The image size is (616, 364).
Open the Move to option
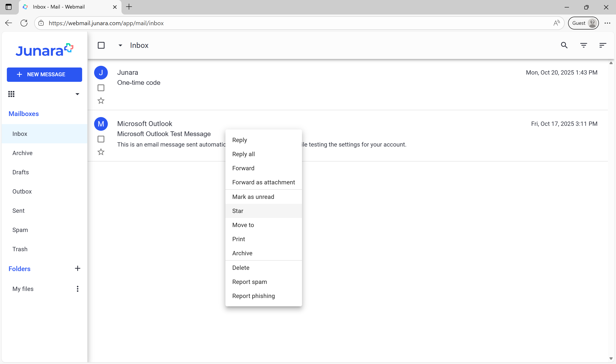264,225
